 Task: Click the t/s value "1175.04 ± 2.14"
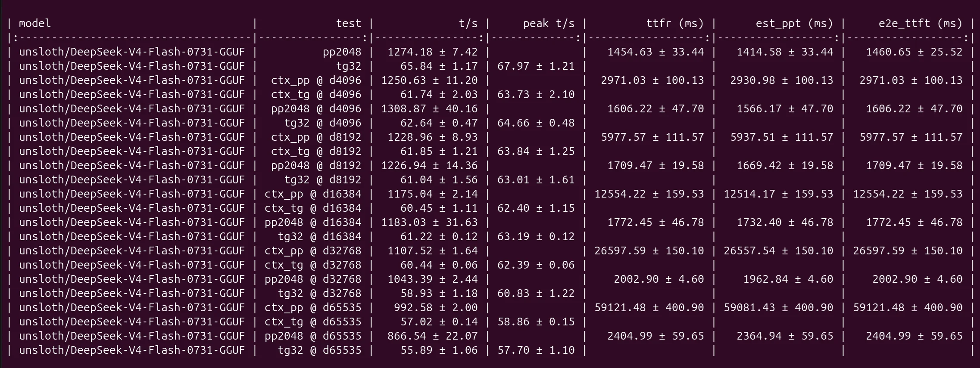point(433,194)
